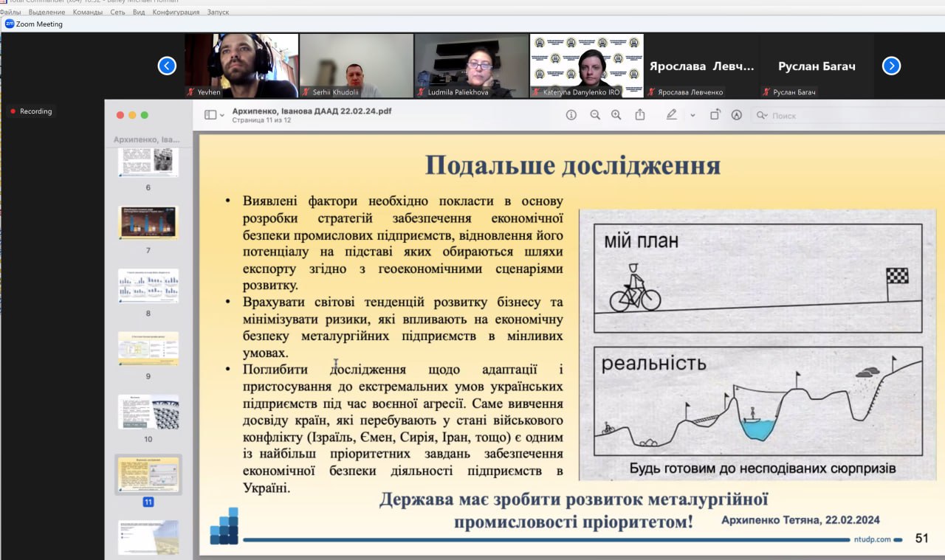This screenshot has width=945, height=560.
Task: Select page 7 thumbnail in sidebar
Action: tap(148, 223)
